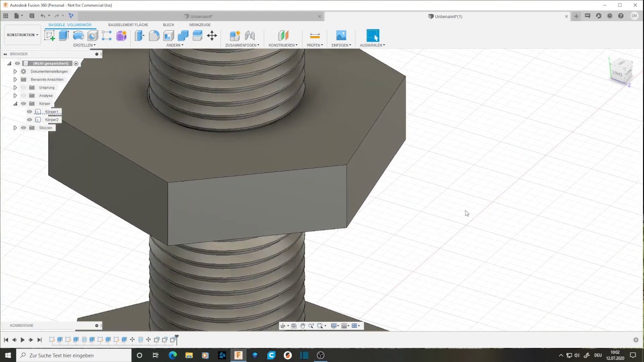The width and height of the screenshot is (644, 362).
Task: Select the Hole tool icon
Action: click(93, 35)
